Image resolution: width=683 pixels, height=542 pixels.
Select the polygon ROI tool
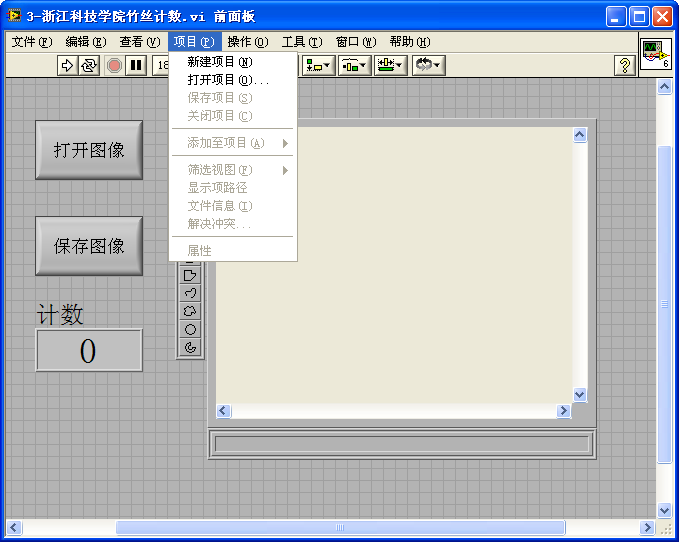tap(190, 275)
